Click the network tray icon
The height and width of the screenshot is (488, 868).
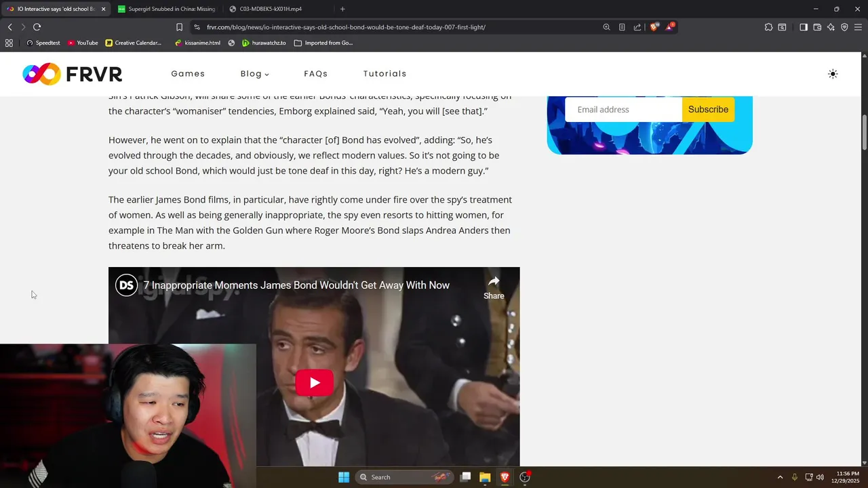point(808,477)
